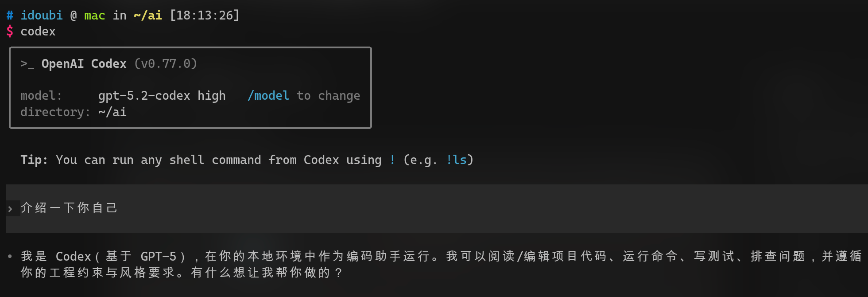Image resolution: width=868 pixels, height=297 pixels.
Task: Click the OpenAI Codex title text
Action: (84, 64)
